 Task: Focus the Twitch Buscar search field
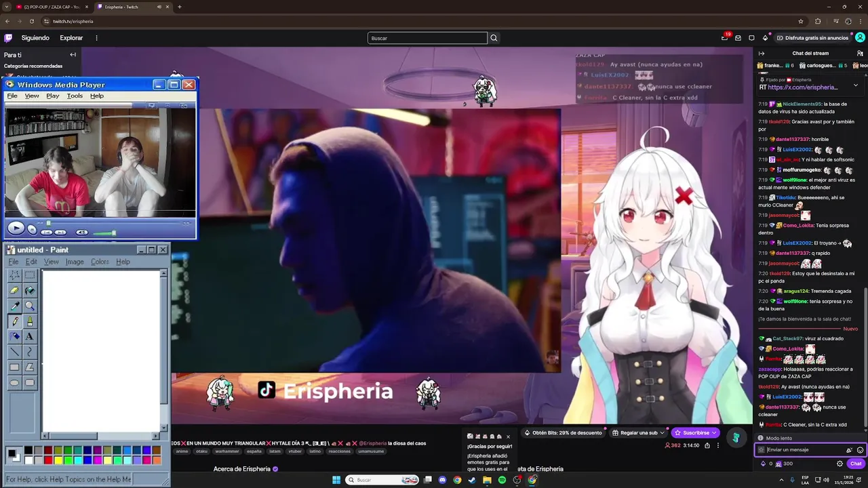click(x=427, y=38)
